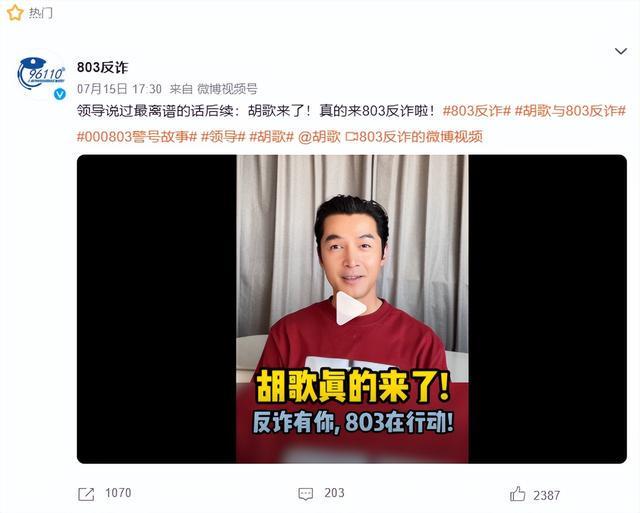Click the 微博视频号 source link
The image size is (640, 513).
pos(227,89)
